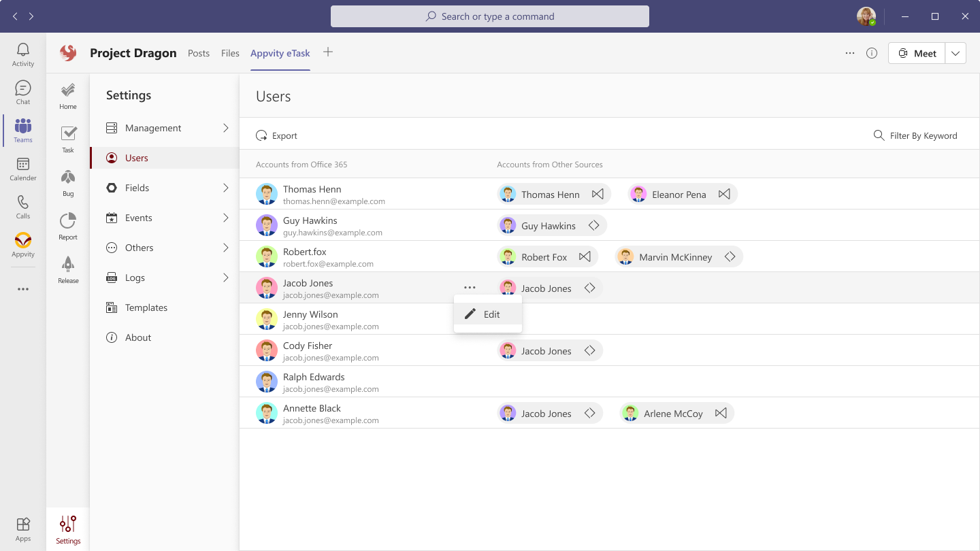Expand the Management settings section
This screenshot has width=980, height=551.
(226, 128)
